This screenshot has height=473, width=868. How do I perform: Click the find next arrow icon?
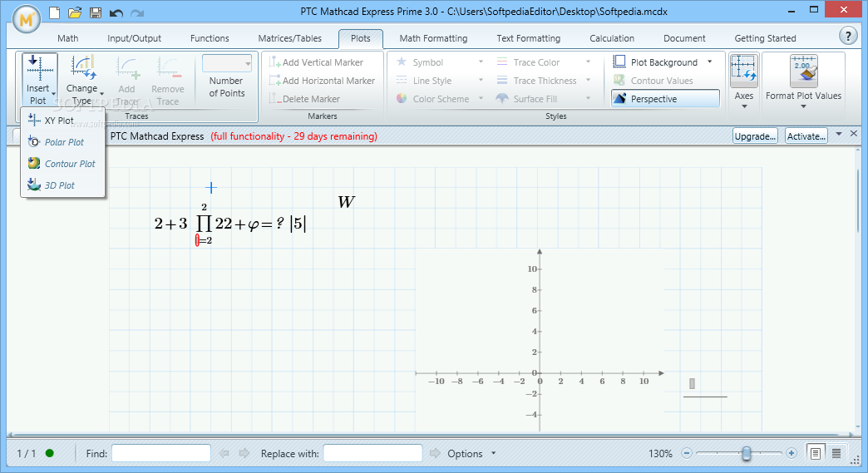pyautogui.click(x=244, y=454)
